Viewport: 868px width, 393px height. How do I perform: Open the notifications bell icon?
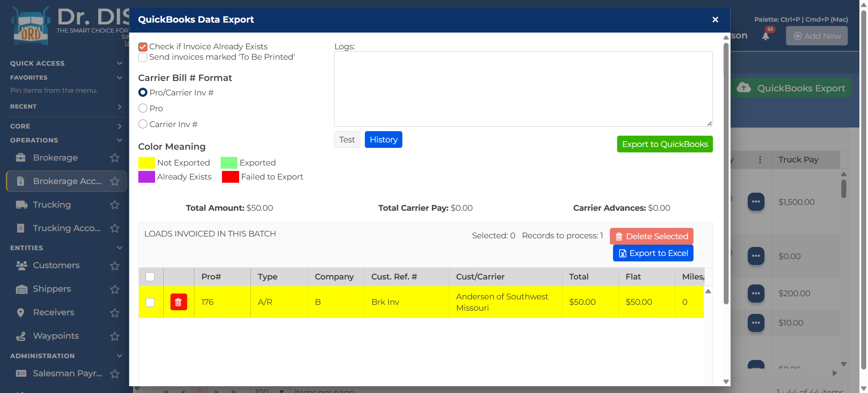point(766,36)
